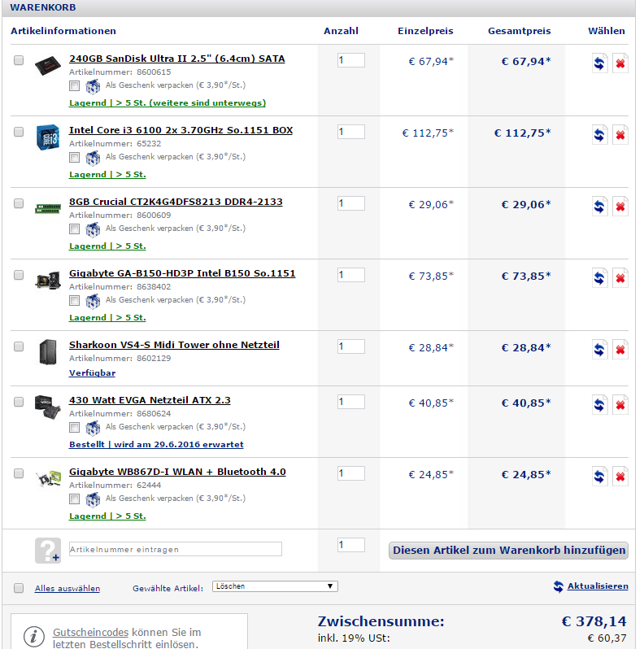
Task: Click the Aktualisieren link
Action: click(x=597, y=586)
